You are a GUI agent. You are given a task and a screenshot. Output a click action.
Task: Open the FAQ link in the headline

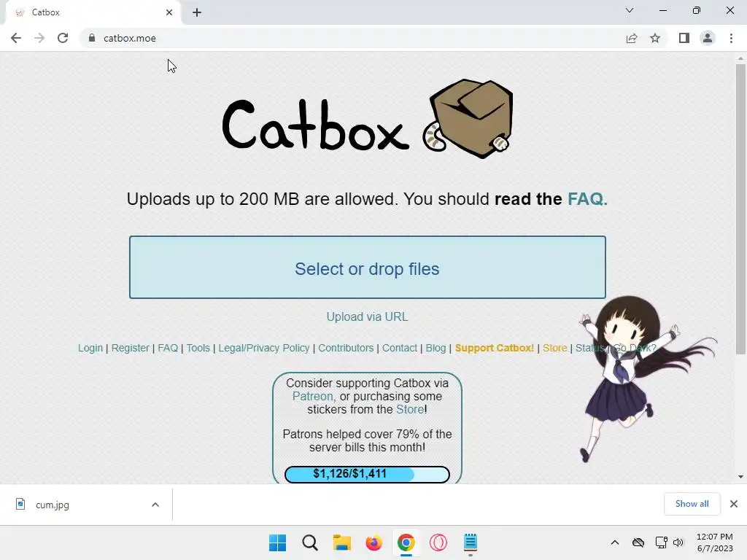pyautogui.click(x=587, y=198)
